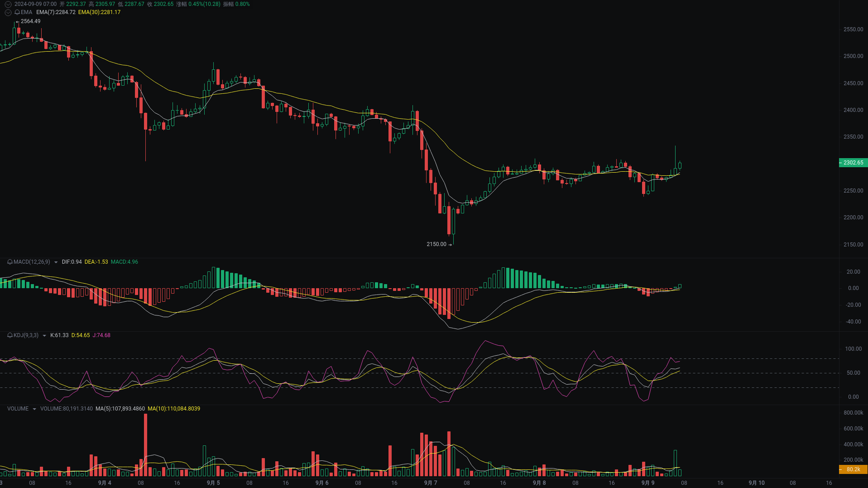Viewport: 868px width, 488px height.
Task: Click the yellow 80.2k volume tag
Action: point(853,470)
